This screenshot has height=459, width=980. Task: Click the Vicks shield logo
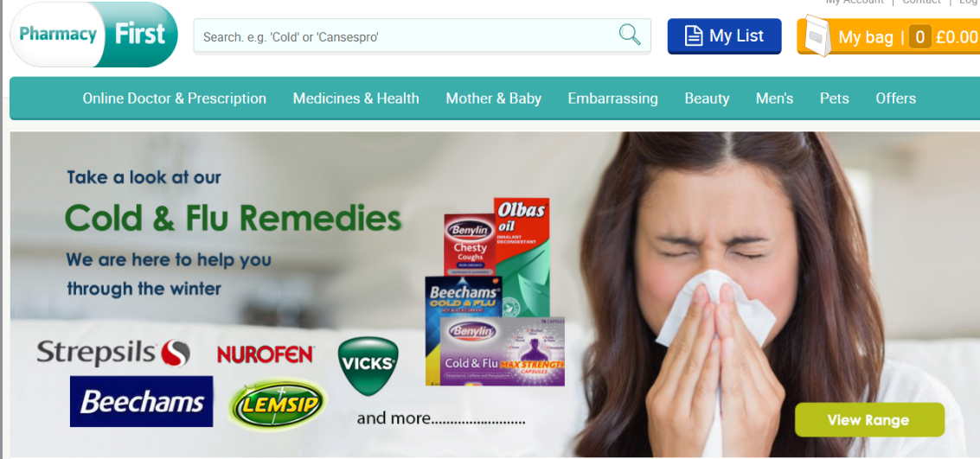pyautogui.click(x=368, y=366)
